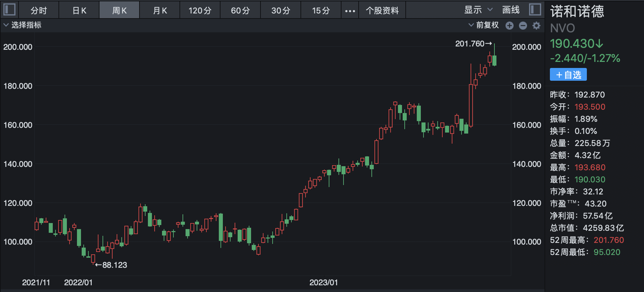Open the 前复权 adjustment dropdown

(484, 25)
